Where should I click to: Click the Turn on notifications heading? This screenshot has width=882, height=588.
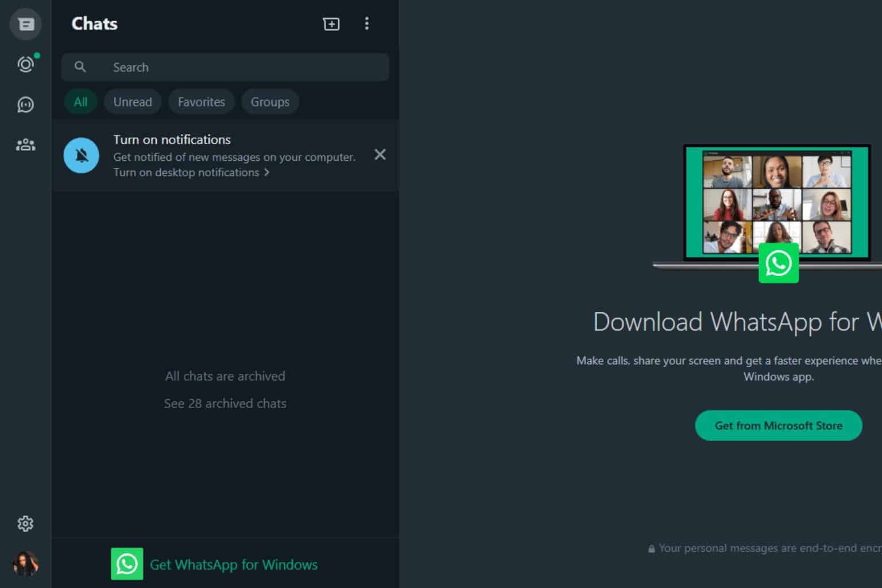172,140
